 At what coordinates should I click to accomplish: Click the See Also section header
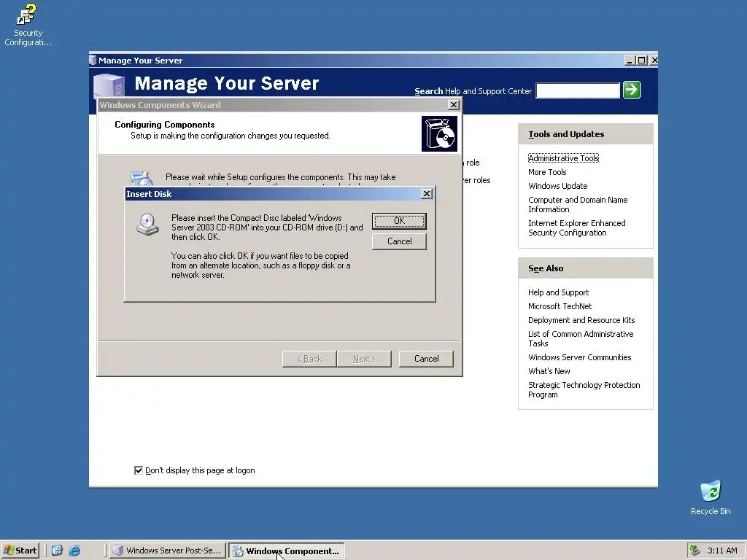click(x=586, y=268)
